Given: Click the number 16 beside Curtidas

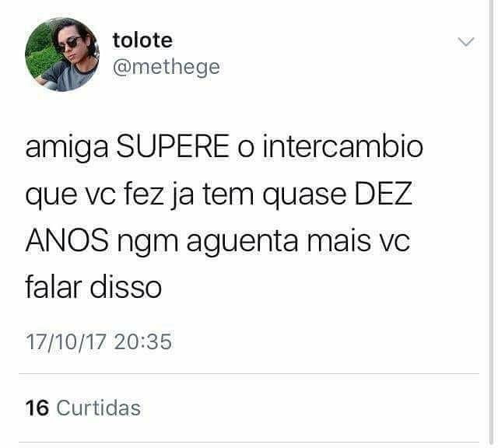Looking at the screenshot, I should 37,408.
